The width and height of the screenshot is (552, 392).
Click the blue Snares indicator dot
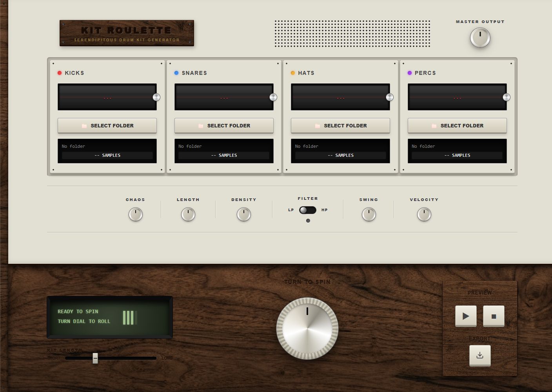(176, 73)
